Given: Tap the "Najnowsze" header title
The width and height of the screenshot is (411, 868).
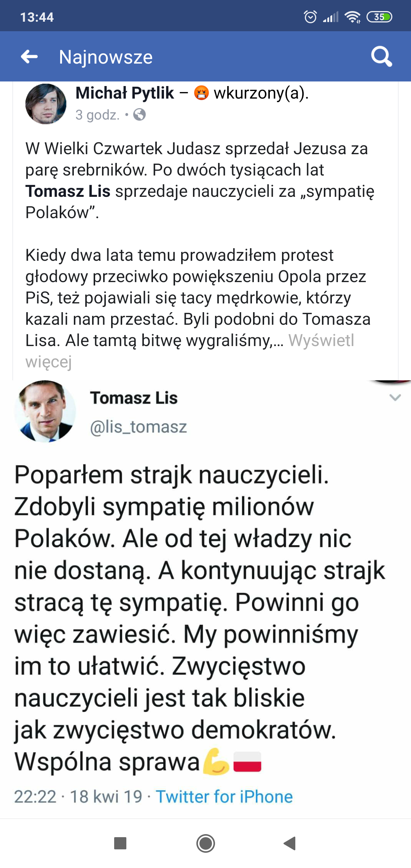Looking at the screenshot, I should click(106, 57).
